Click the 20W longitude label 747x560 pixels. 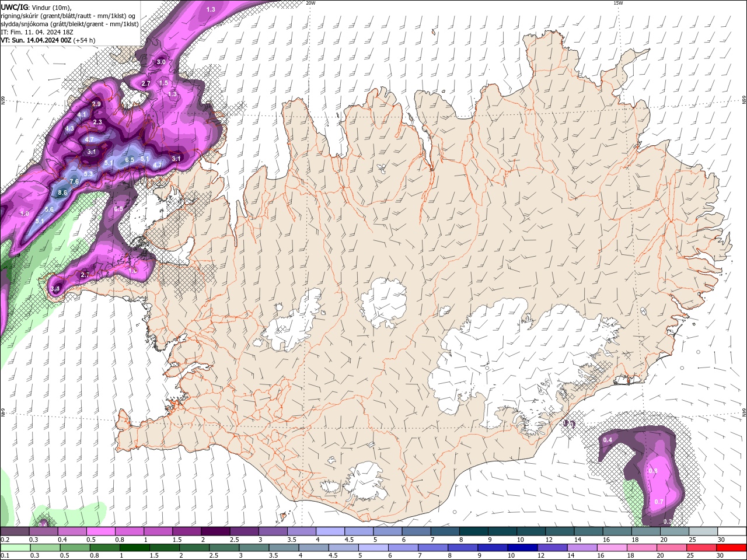coord(310,3)
